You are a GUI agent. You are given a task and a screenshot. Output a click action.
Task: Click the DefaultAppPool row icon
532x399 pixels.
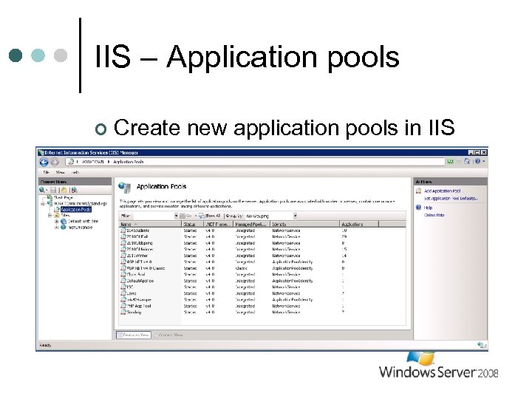coord(123,281)
